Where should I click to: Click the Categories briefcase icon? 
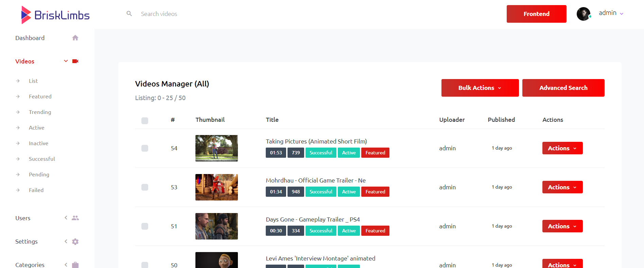tap(75, 265)
